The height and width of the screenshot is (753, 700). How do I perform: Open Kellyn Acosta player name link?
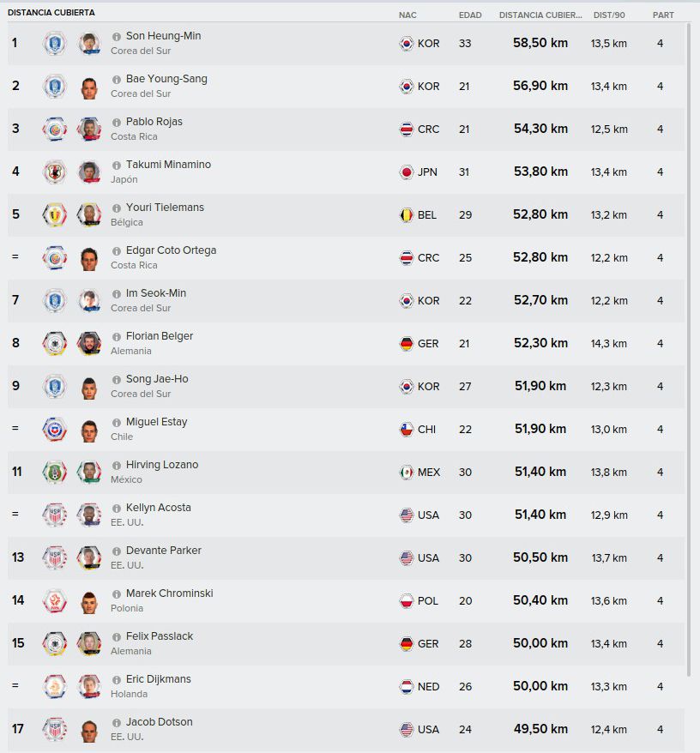158,507
